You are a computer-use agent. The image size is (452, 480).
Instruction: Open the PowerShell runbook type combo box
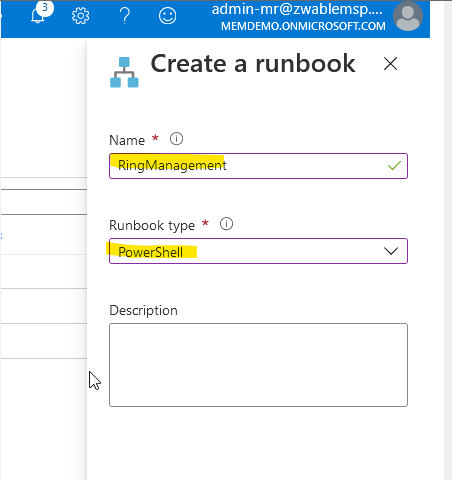click(x=258, y=251)
